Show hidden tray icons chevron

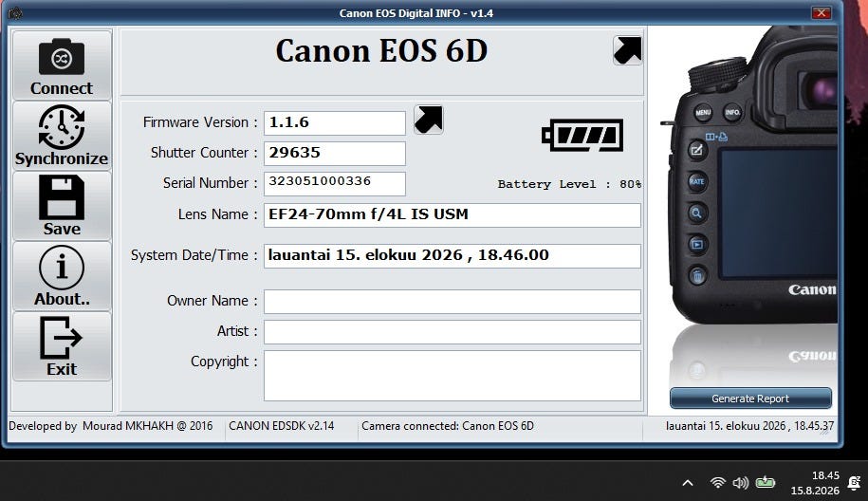pyautogui.click(x=688, y=483)
